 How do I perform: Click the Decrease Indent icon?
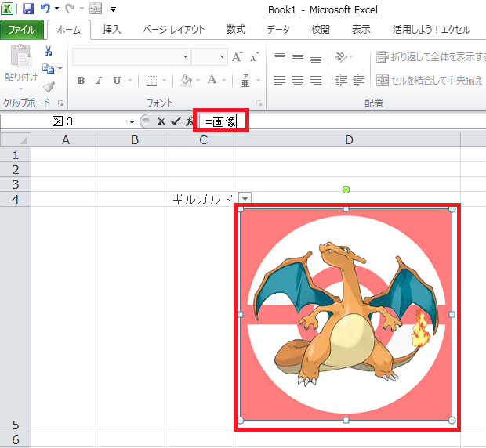click(341, 81)
